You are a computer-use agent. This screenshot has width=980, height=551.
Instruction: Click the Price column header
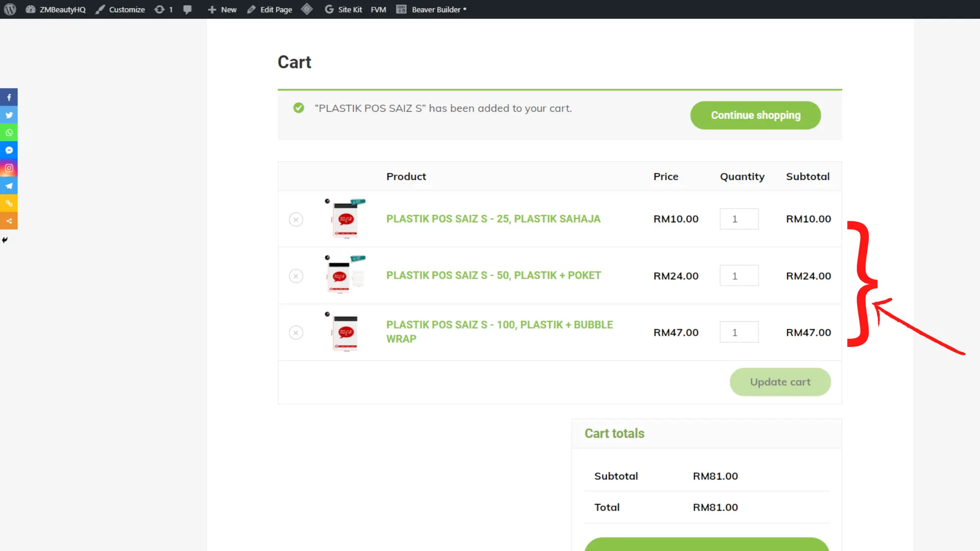coord(666,177)
